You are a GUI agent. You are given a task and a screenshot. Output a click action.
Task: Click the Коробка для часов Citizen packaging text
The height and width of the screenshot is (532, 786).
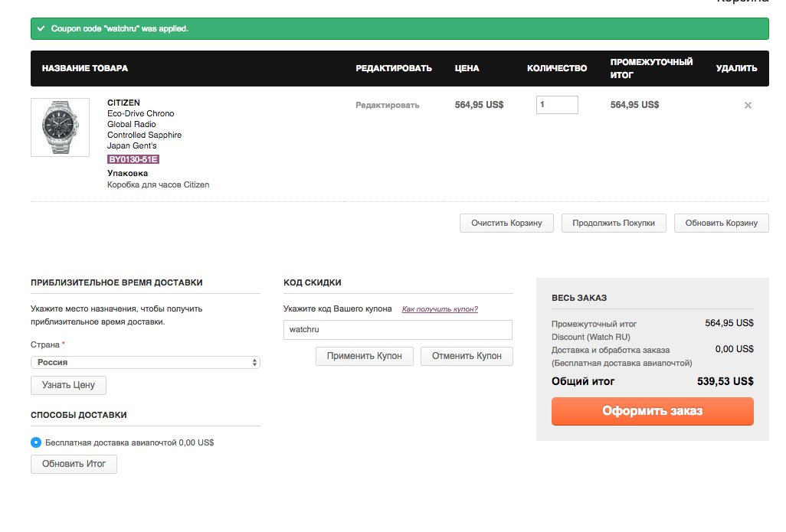pos(159,184)
